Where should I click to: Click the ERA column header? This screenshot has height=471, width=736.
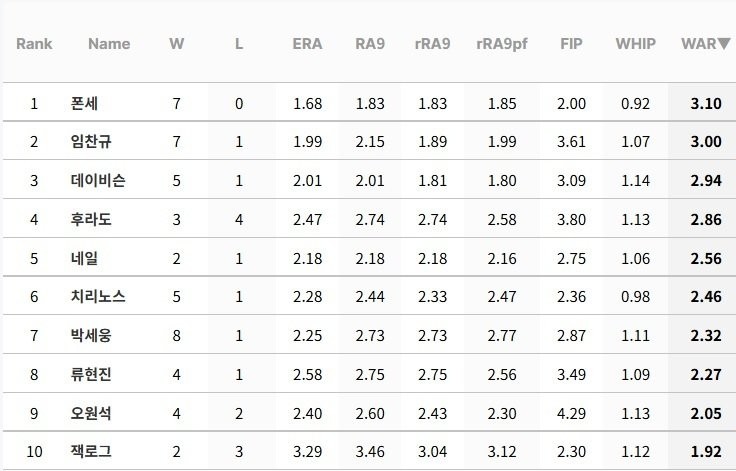(307, 44)
